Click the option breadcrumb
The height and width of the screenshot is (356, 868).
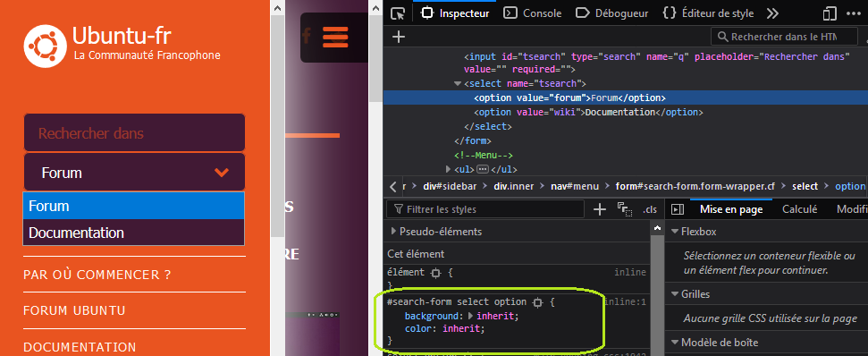click(x=850, y=187)
